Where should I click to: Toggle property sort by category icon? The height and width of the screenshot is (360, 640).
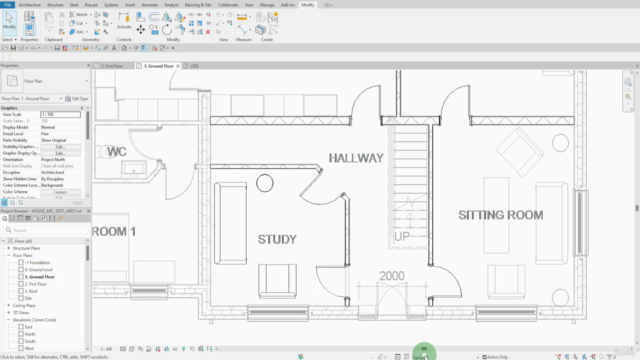pos(4,202)
